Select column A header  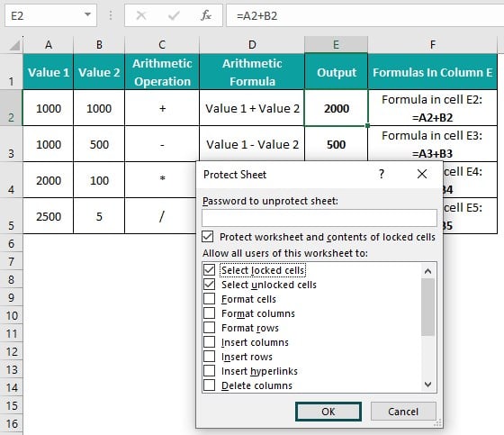tap(49, 45)
